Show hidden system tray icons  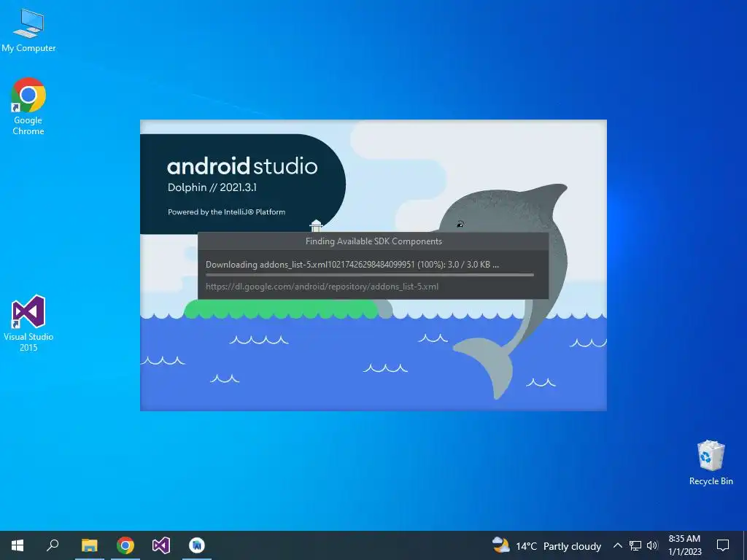tap(617, 545)
